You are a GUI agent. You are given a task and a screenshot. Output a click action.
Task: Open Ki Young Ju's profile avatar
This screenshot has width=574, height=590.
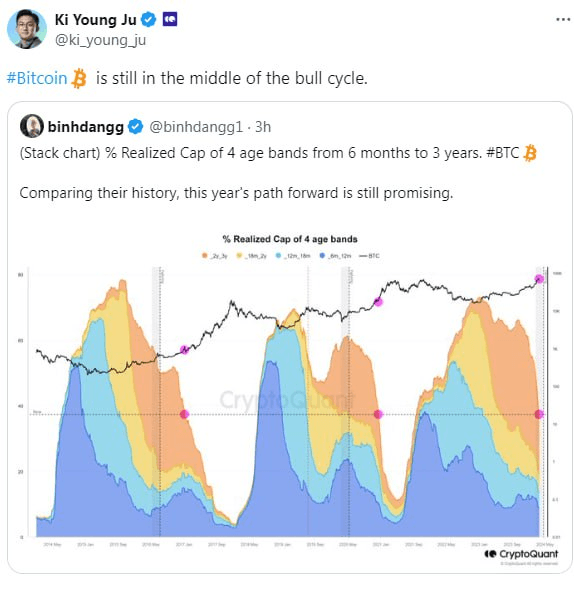(27, 29)
